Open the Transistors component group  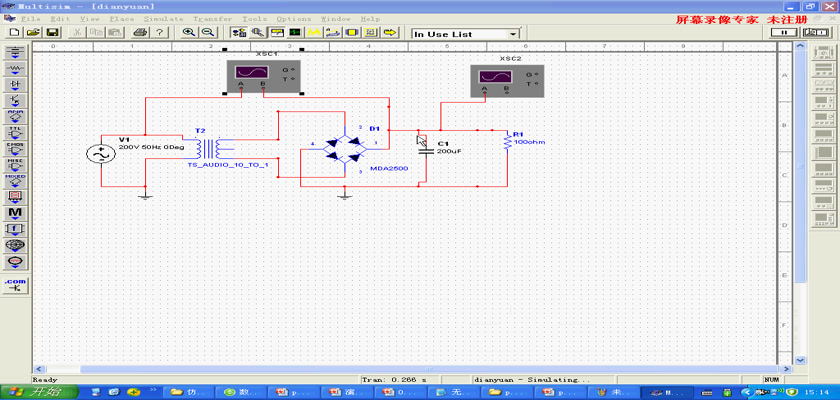[x=15, y=101]
